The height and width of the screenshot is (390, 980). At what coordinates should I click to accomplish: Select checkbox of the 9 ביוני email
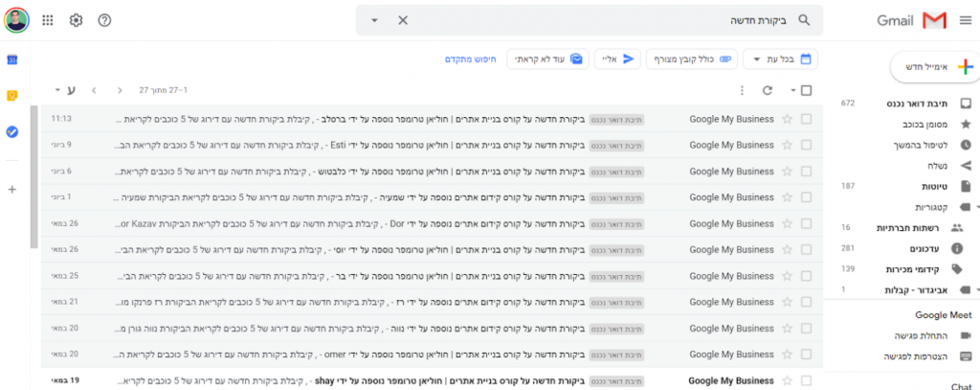(806, 145)
